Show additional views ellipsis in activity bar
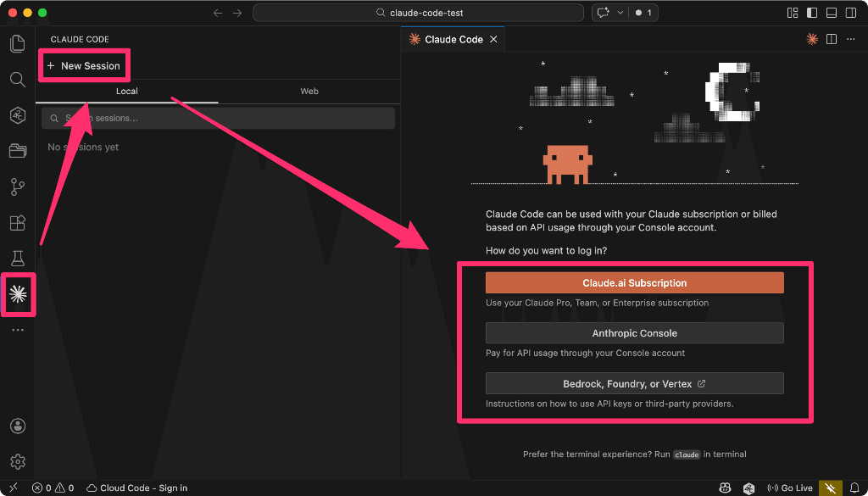Screen dimensions: 868x496 point(18,330)
